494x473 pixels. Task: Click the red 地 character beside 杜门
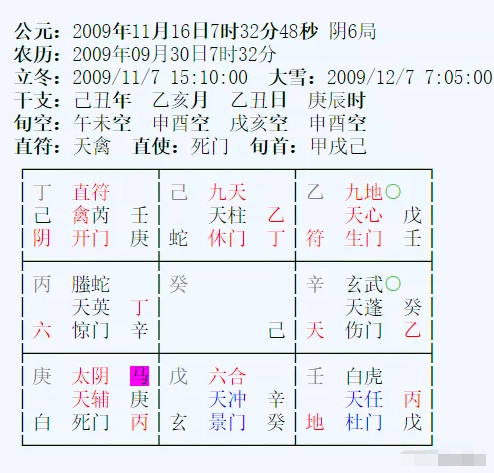315,422
